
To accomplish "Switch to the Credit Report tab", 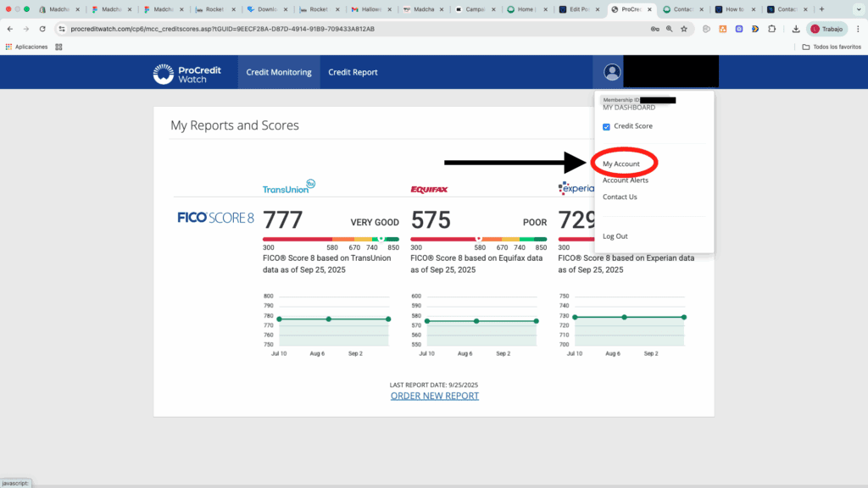I will (x=353, y=73).
